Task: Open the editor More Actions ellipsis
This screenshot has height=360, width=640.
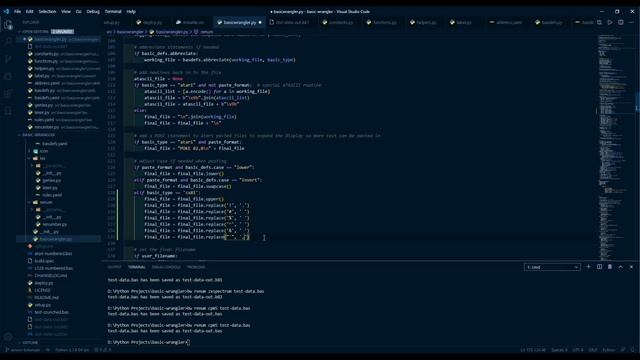Action: tap(631, 22)
